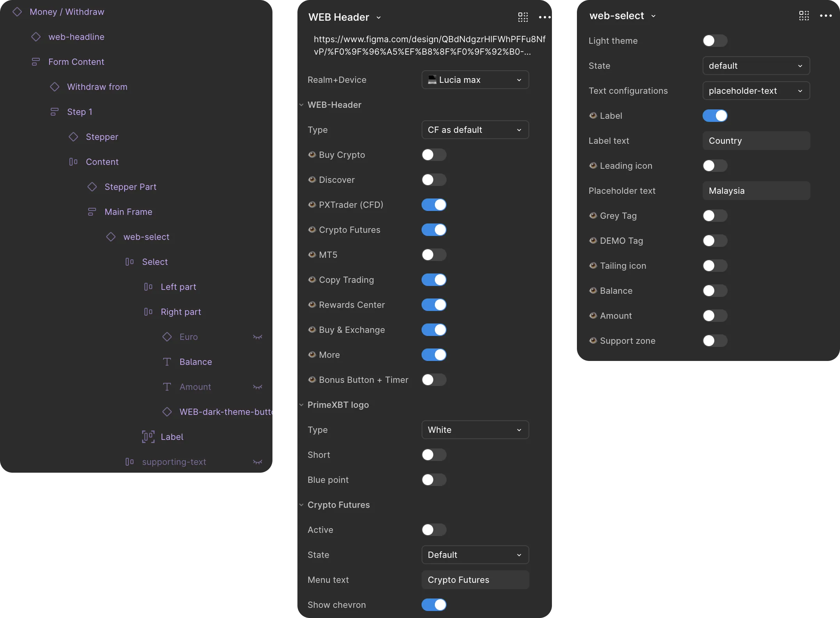Click the Placeholder text field with Malaysia
The height and width of the screenshot is (618, 840).
click(x=756, y=191)
